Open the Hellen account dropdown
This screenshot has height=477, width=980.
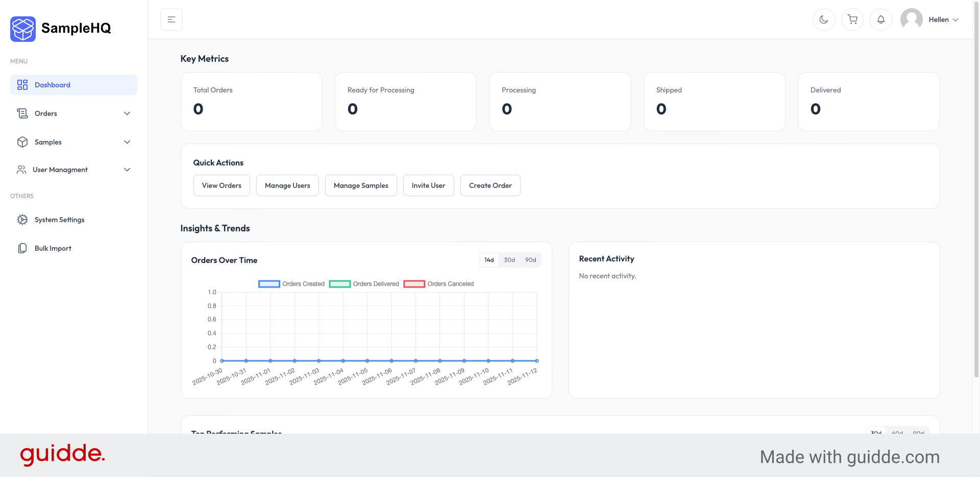(943, 19)
